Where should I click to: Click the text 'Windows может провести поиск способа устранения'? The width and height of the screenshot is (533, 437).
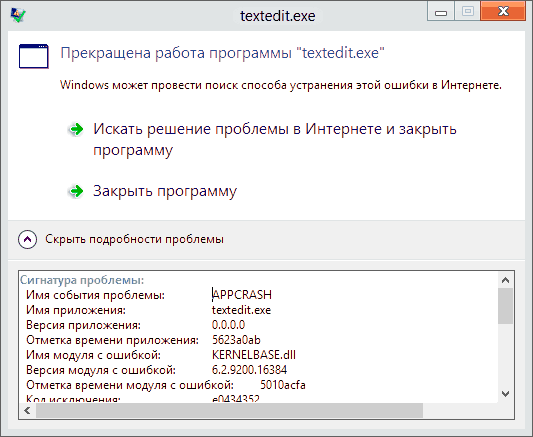tap(206, 85)
